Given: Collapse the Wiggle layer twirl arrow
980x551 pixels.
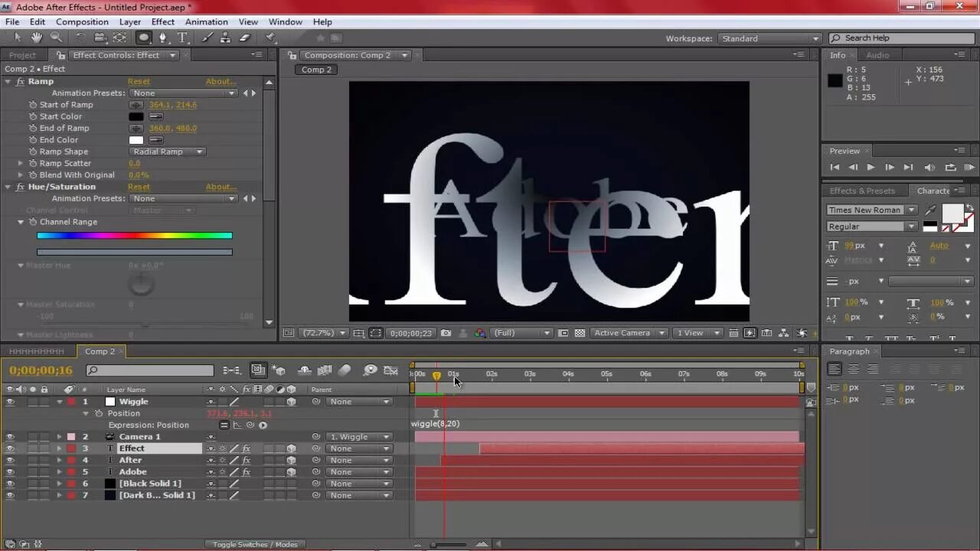Looking at the screenshot, I should [x=60, y=402].
